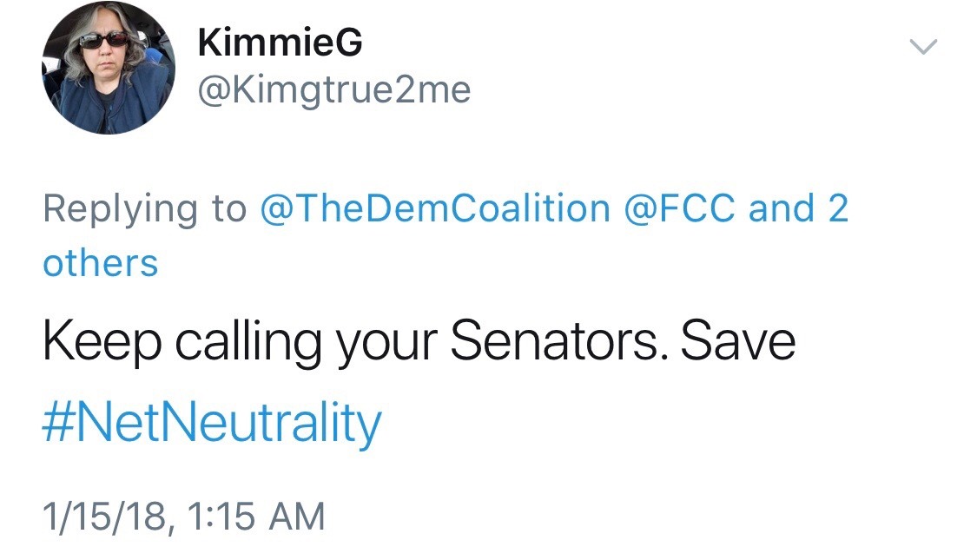Expand the "others" reply recipients link
This screenshot has height=560, width=977.
[x=101, y=262]
